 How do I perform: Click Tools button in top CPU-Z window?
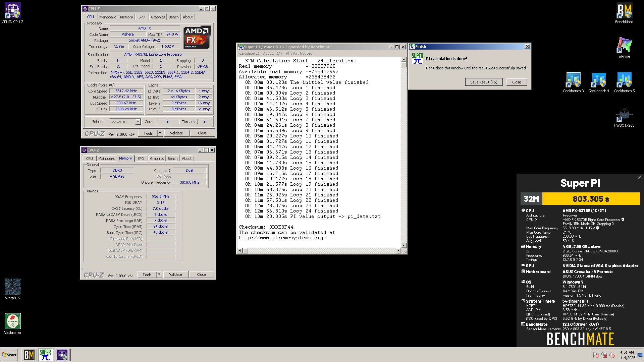(x=148, y=133)
